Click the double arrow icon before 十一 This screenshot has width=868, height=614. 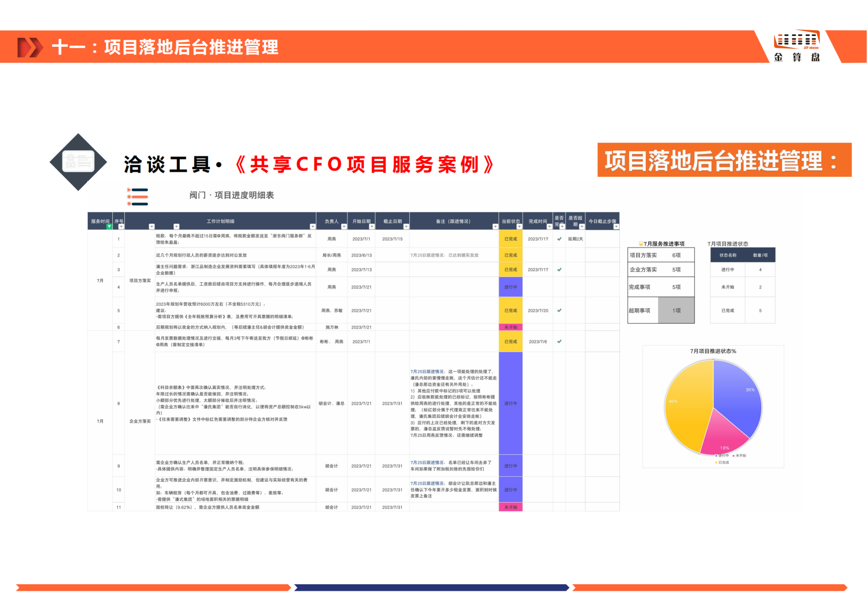point(30,48)
